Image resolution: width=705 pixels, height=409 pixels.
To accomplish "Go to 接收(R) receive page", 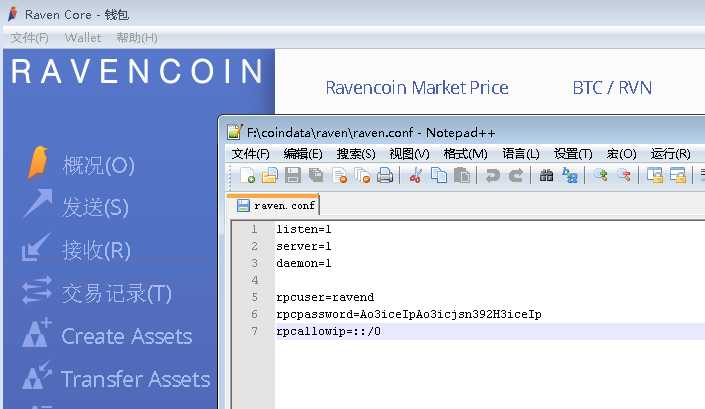I will click(x=96, y=250).
